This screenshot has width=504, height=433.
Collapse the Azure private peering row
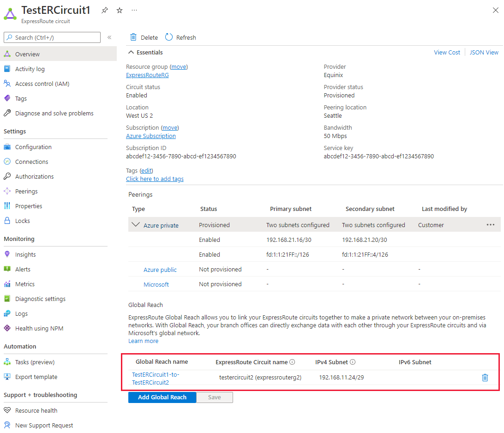[x=136, y=224]
